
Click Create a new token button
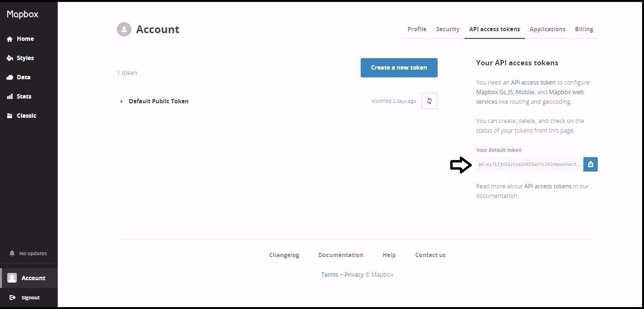coord(399,68)
